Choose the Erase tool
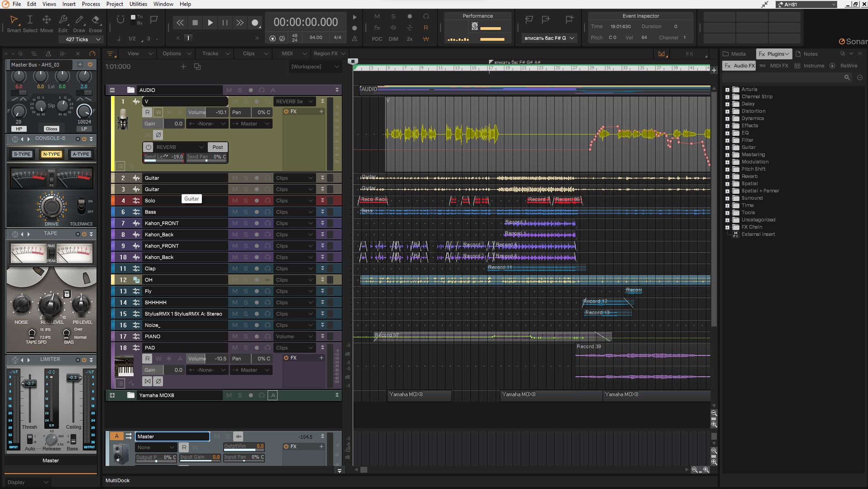The height and width of the screenshot is (489, 868). 96,20
